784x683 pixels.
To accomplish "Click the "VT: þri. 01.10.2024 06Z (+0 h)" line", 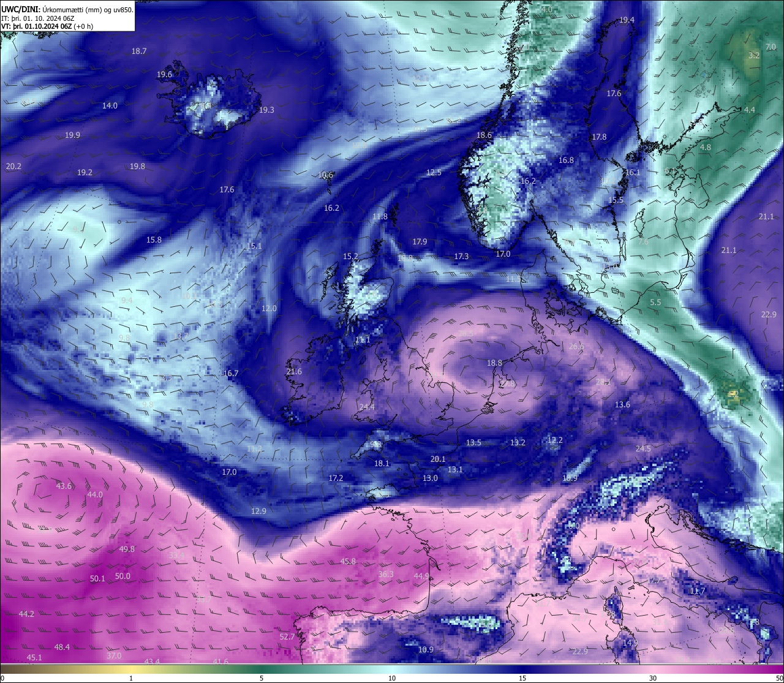I will pyautogui.click(x=47, y=26).
